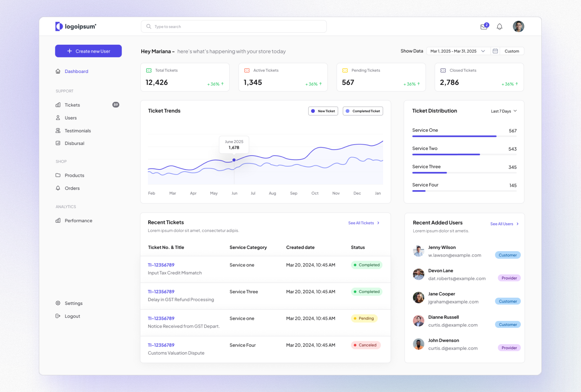Viewport: 581px width, 392px height.
Task: Toggle the New Ticket chart legend
Action: tap(323, 111)
